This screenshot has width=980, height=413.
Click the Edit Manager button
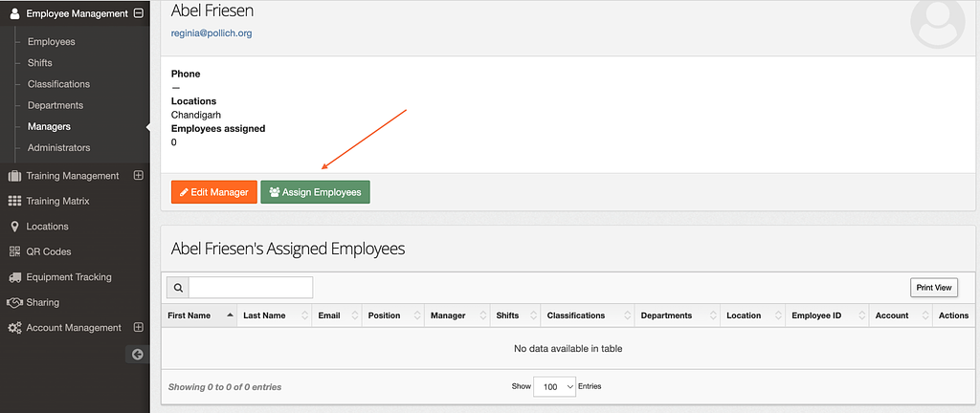point(214,192)
